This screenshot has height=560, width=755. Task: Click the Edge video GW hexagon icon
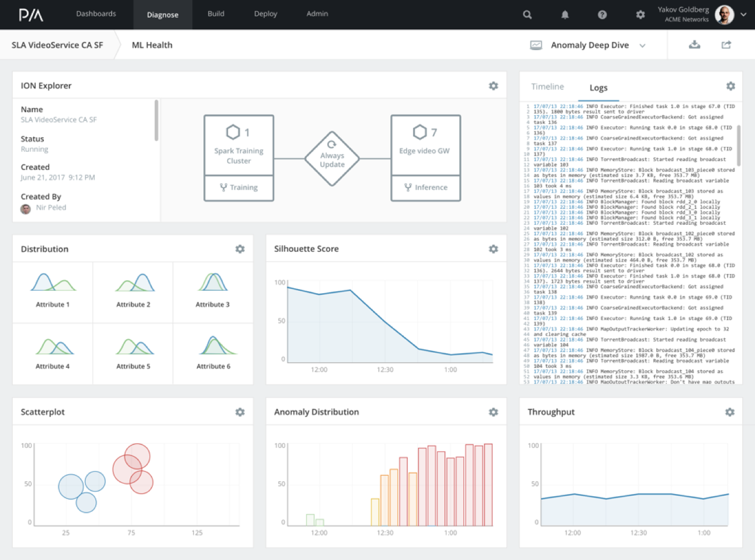420,132
